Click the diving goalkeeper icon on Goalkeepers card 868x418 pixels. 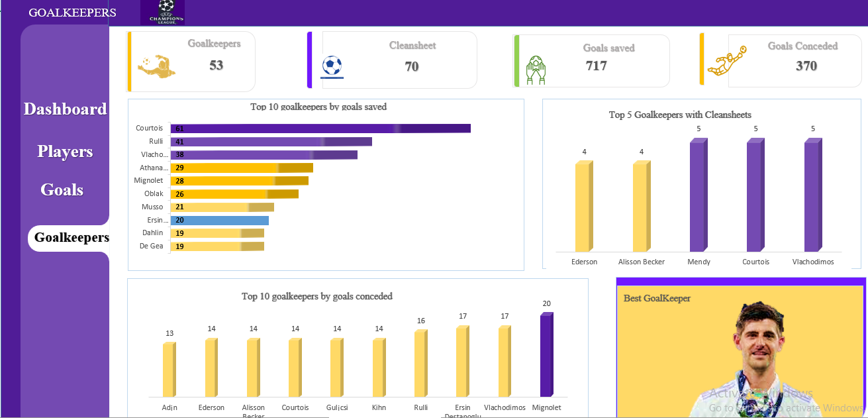(156, 67)
